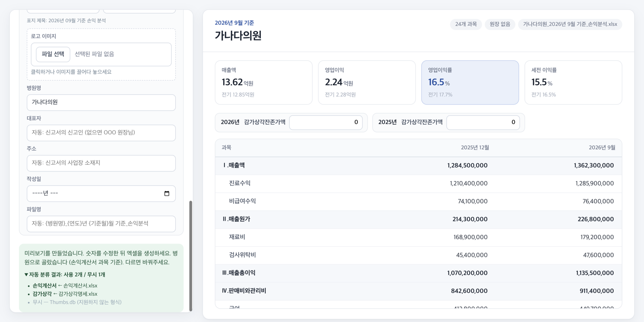Click the 2025년 12월 column header
Viewport: 644px width, 322px height.
pos(475,148)
